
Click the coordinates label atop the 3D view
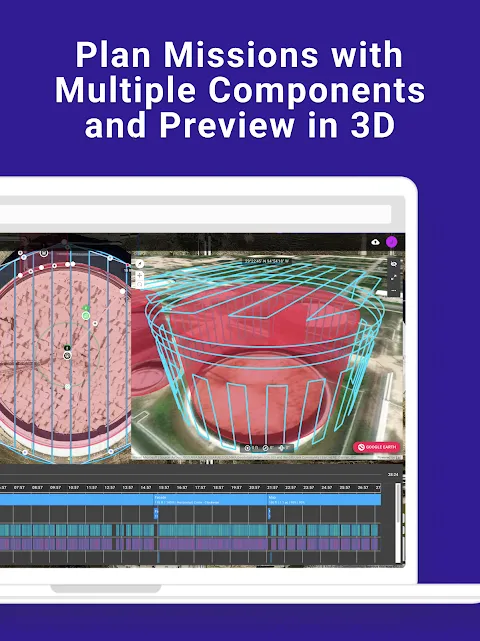point(267,261)
